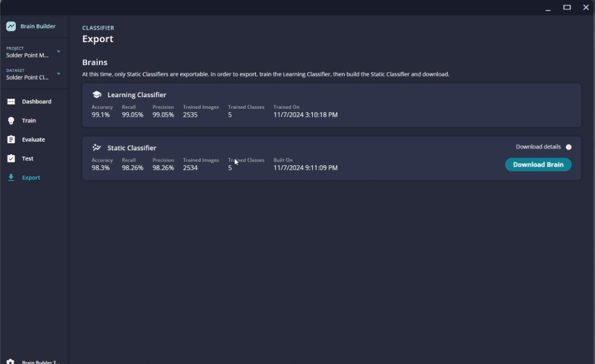Open the Solder Point M... project name

coord(27,56)
